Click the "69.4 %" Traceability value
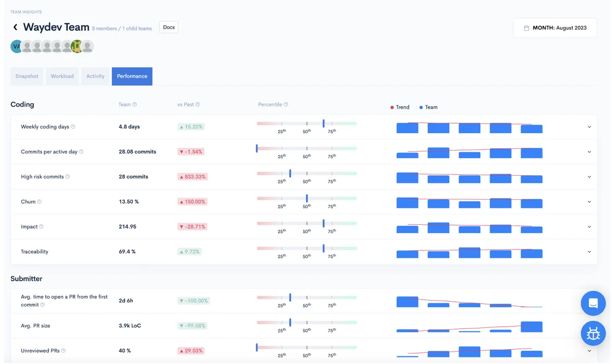 [x=127, y=252]
